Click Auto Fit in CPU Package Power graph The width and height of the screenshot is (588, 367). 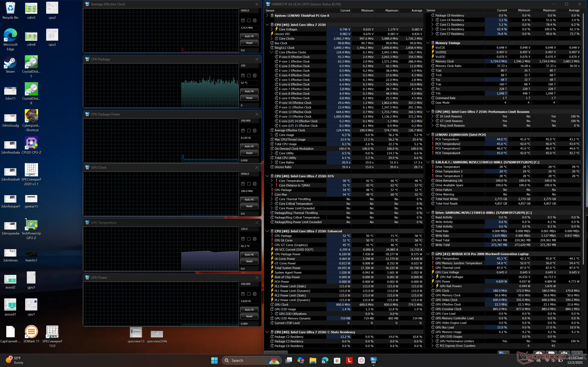point(249,146)
